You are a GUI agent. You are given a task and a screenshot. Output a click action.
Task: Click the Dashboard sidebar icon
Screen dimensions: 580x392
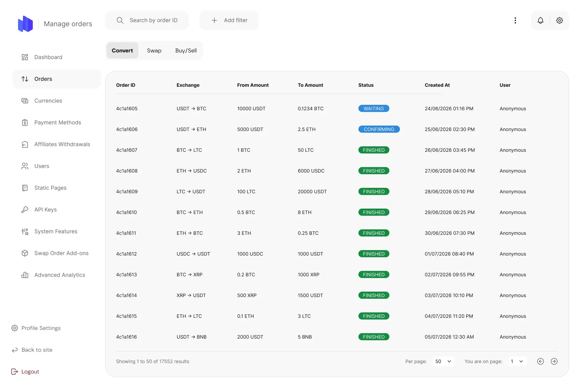click(25, 57)
